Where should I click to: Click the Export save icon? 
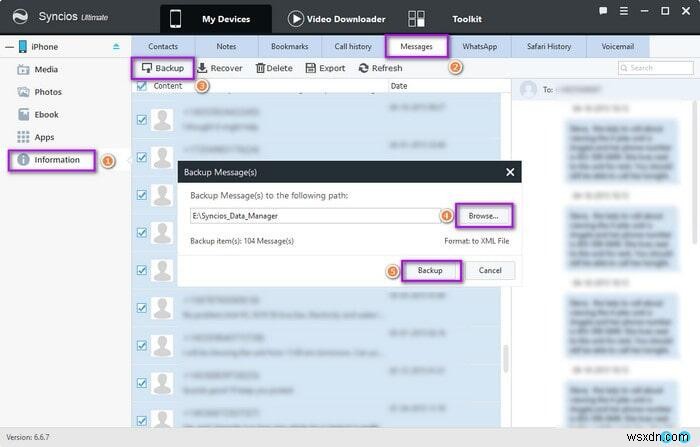310,68
